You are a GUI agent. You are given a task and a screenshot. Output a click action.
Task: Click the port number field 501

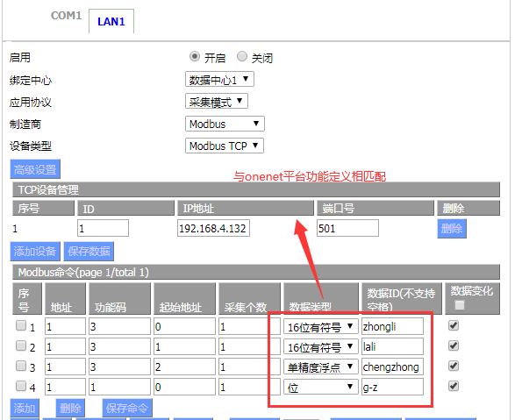click(347, 228)
